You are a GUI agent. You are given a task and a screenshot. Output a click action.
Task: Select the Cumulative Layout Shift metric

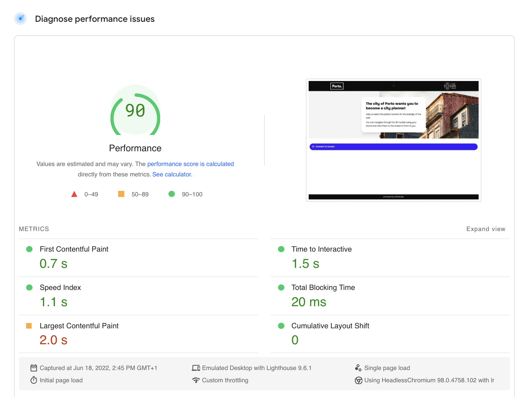click(x=330, y=326)
